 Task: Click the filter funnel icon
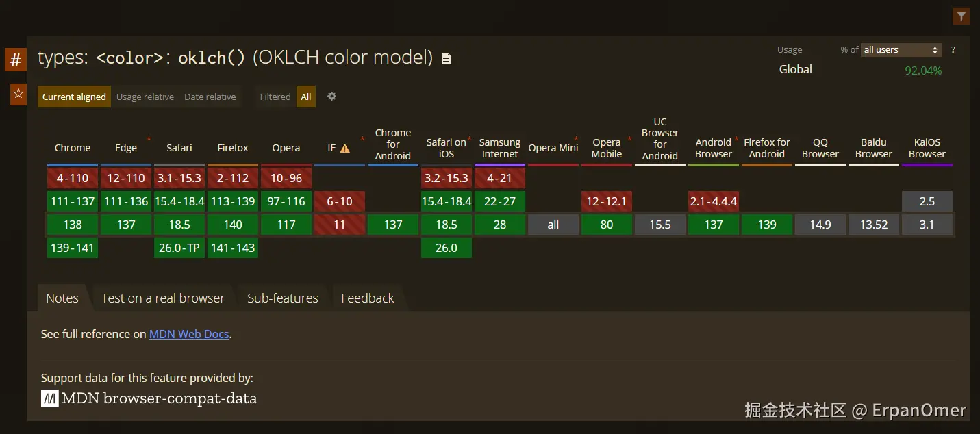[962, 16]
